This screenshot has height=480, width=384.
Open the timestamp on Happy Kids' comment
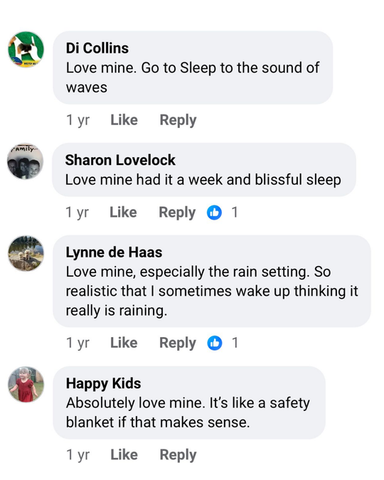point(78,455)
